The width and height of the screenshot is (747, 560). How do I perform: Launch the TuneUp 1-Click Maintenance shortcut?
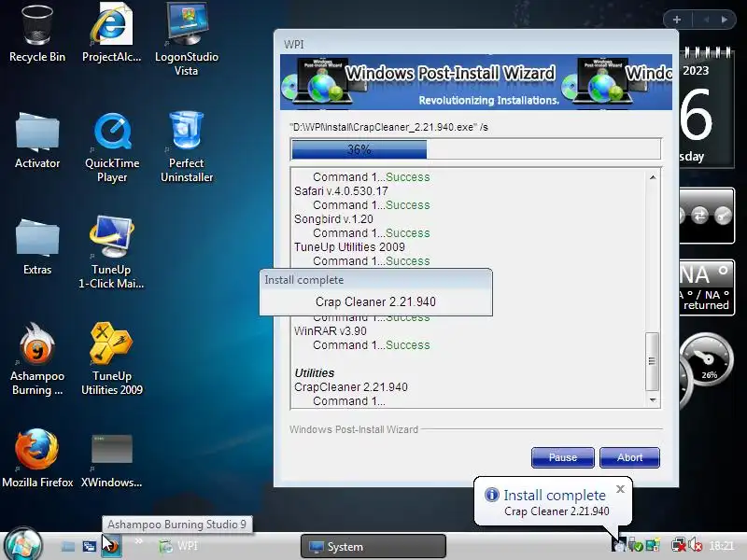[x=111, y=252]
